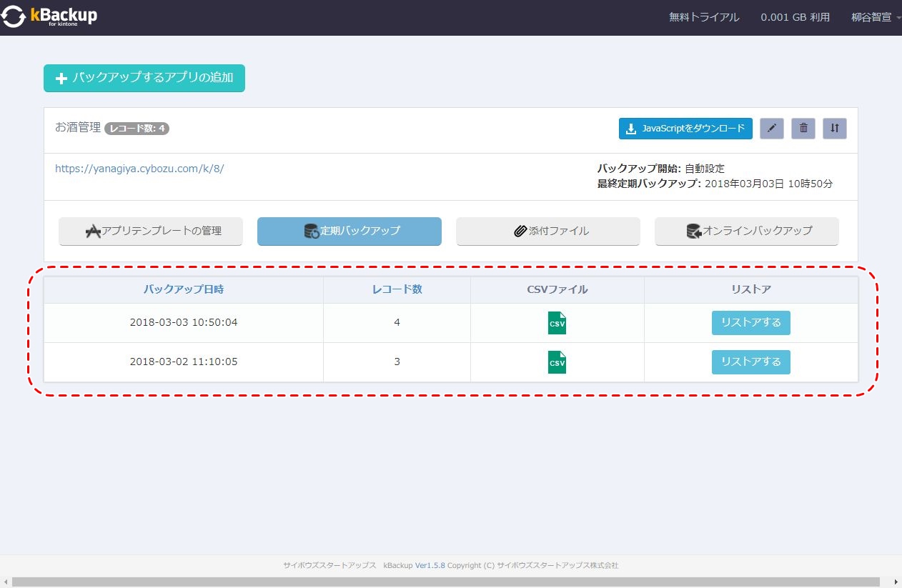The width and height of the screenshot is (902, 588).
Task: Click the pencil edit icon button
Action: (772, 129)
